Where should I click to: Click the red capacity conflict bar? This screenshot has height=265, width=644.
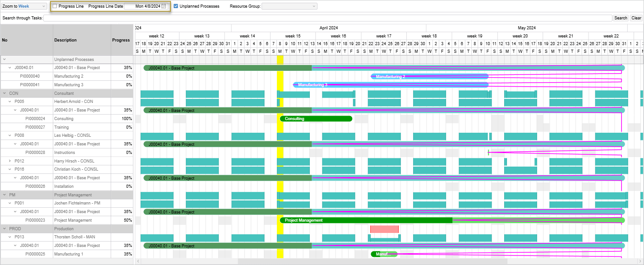click(384, 229)
